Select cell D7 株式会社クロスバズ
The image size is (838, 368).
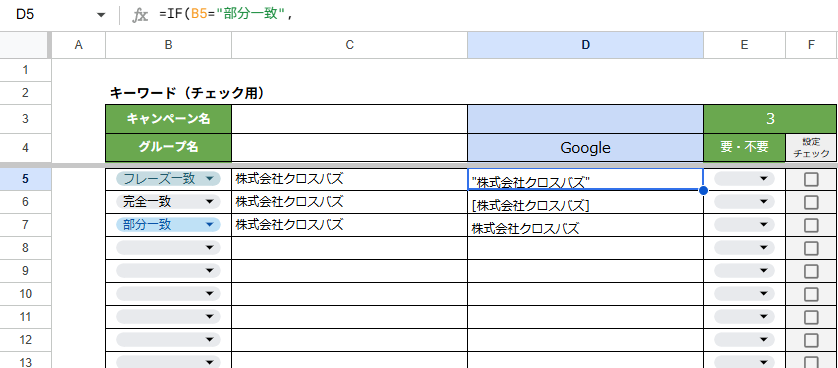point(586,225)
